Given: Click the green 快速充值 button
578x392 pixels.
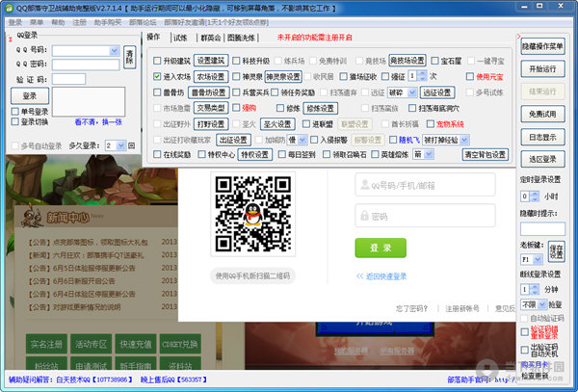Looking at the screenshot, I should point(136,344).
